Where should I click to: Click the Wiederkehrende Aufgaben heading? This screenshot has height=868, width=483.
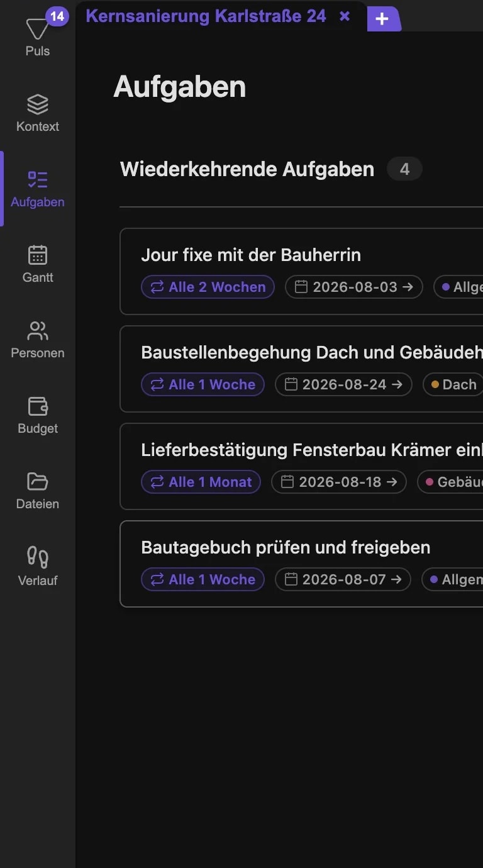pos(247,169)
